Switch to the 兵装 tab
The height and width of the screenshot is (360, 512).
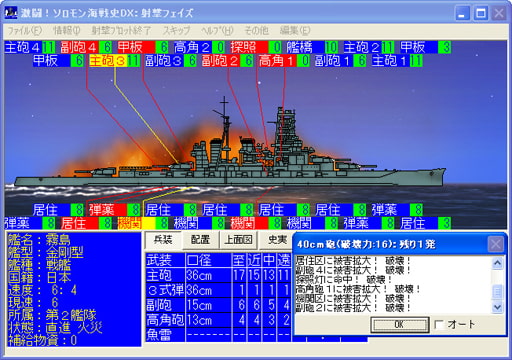pos(163,240)
